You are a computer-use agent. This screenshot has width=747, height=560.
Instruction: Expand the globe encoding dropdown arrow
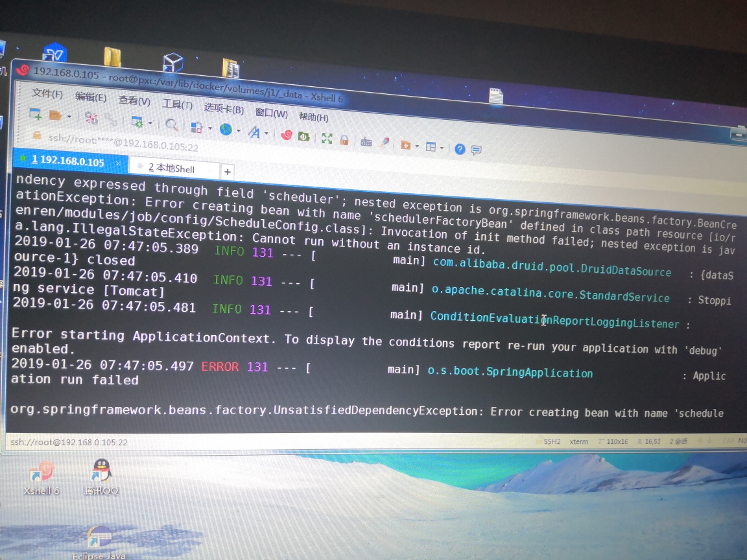pos(238,130)
